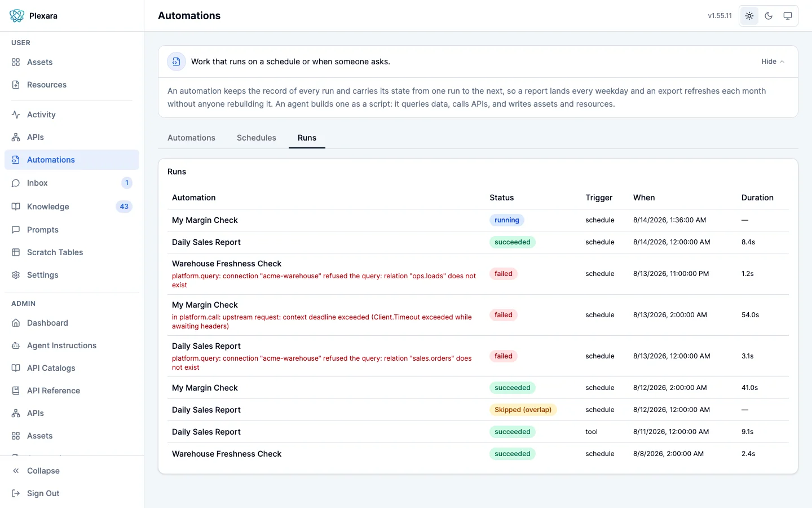Click the Knowledge book icon

point(16,207)
